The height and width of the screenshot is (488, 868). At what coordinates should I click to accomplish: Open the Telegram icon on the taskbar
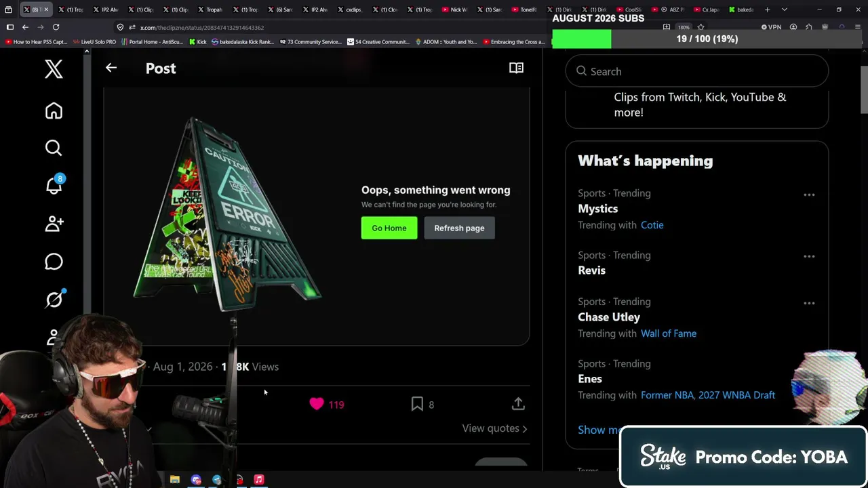pyautogui.click(x=217, y=480)
